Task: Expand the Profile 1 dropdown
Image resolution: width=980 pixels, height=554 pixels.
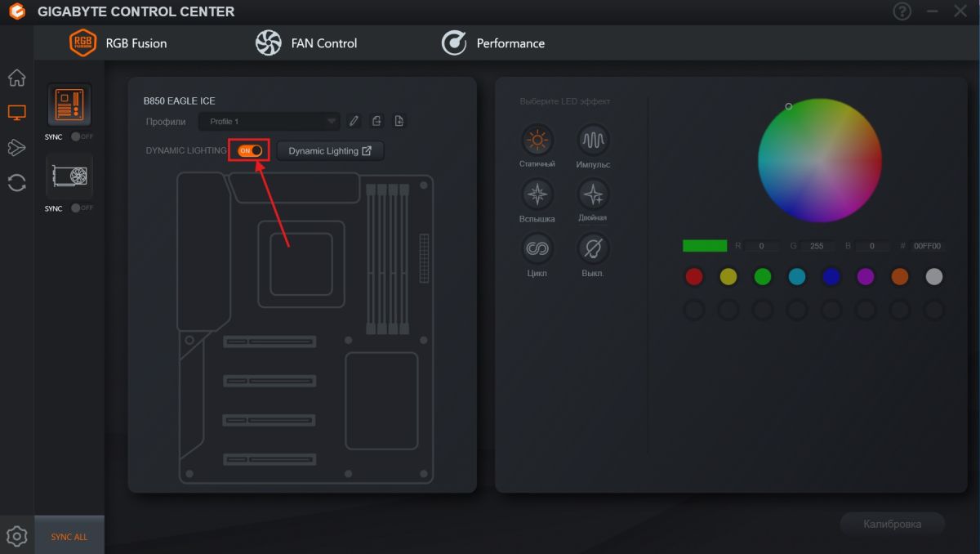Action: tap(269, 121)
